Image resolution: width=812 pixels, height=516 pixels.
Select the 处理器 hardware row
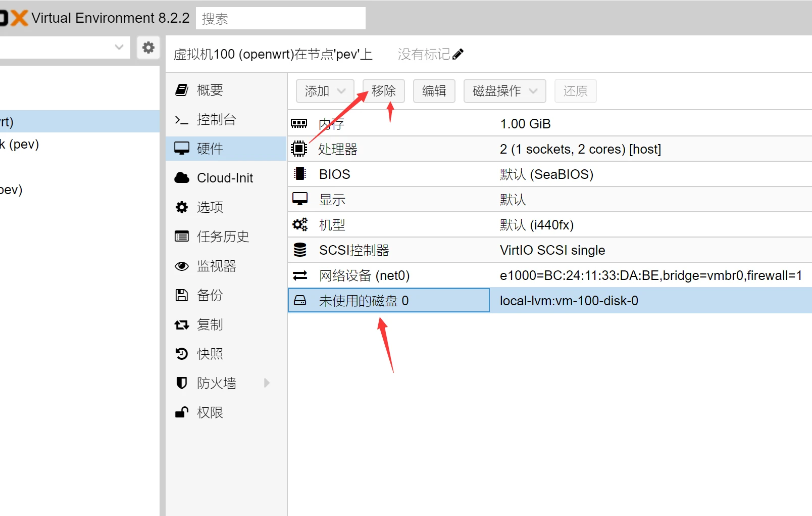click(550, 149)
